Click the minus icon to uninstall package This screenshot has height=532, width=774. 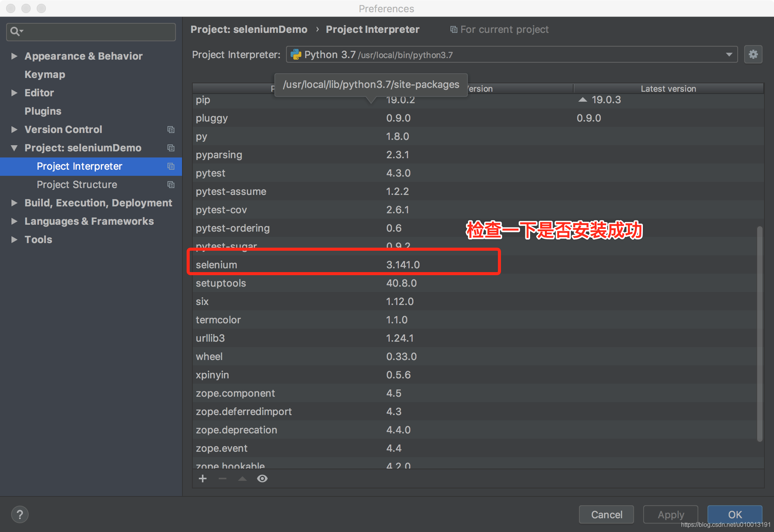click(223, 478)
